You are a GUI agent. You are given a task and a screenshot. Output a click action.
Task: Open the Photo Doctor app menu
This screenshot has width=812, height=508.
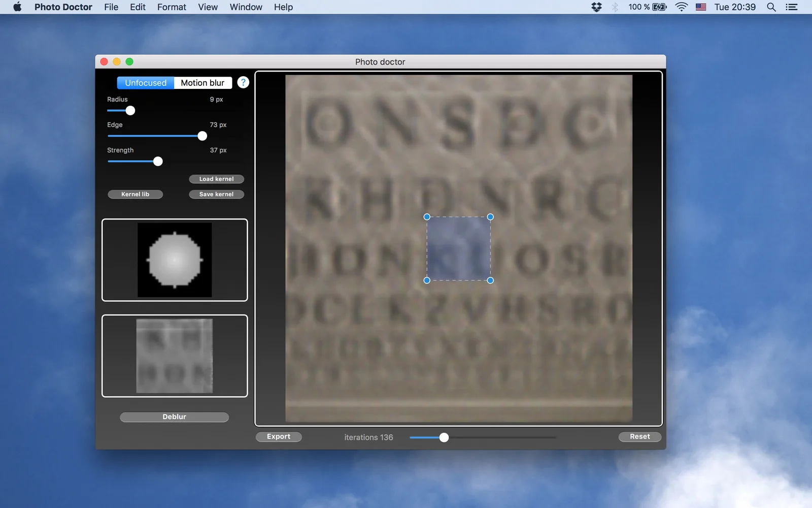coord(63,7)
